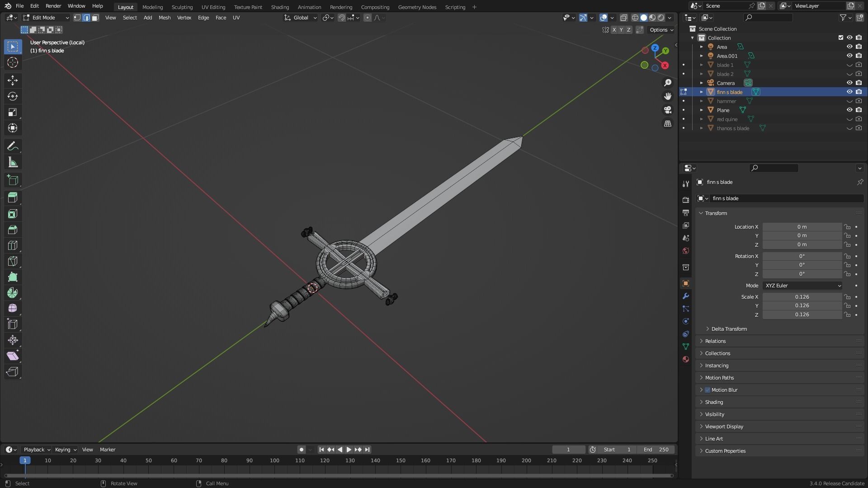Click the Marker menu in timeline
The image size is (868, 488).
108,450
